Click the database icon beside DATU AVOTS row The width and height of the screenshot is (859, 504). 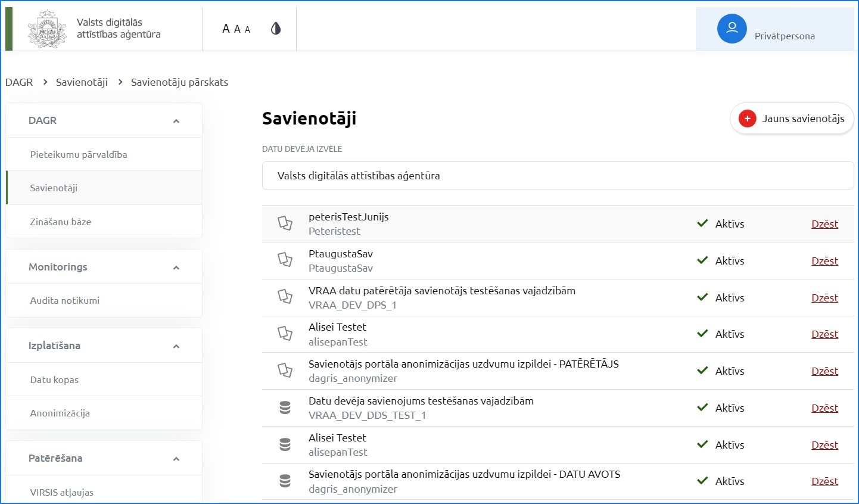tap(285, 481)
